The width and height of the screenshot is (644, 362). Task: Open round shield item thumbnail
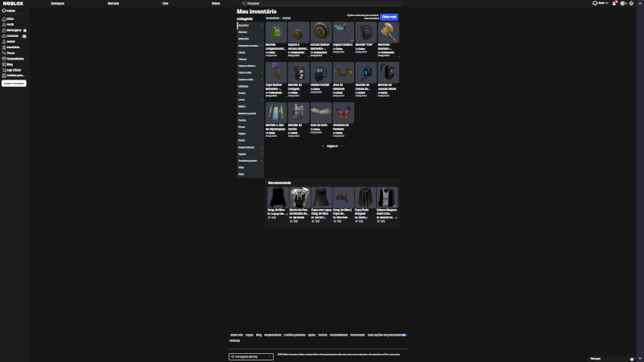320,32
